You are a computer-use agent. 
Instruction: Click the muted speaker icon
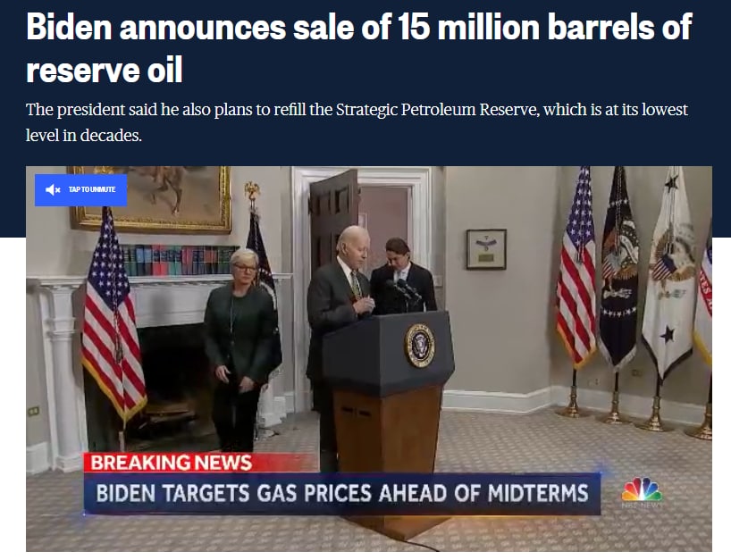[x=53, y=189]
